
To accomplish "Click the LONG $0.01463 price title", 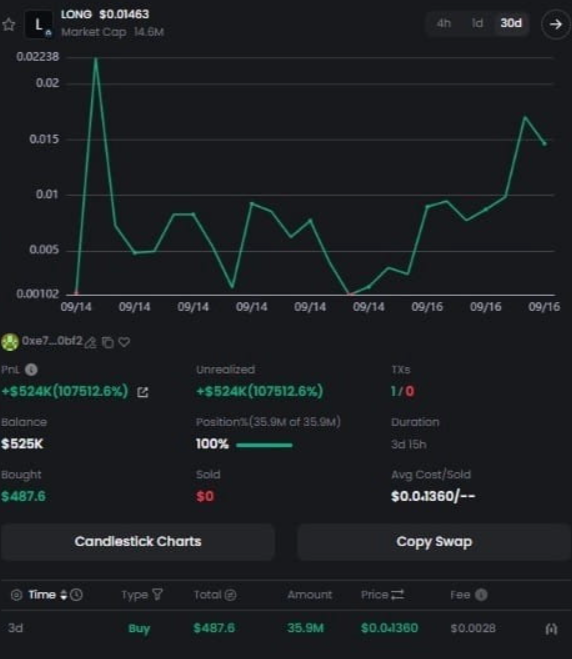I will (105, 14).
